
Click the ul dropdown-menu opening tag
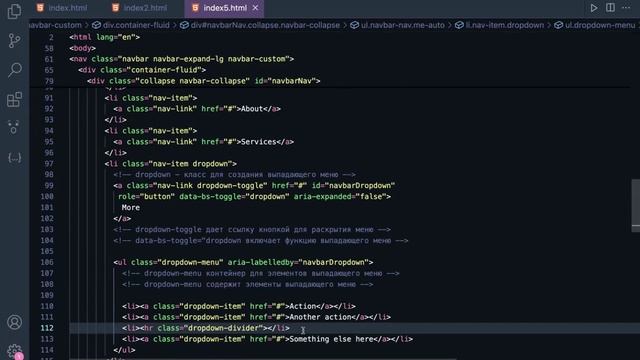(243, 262)
